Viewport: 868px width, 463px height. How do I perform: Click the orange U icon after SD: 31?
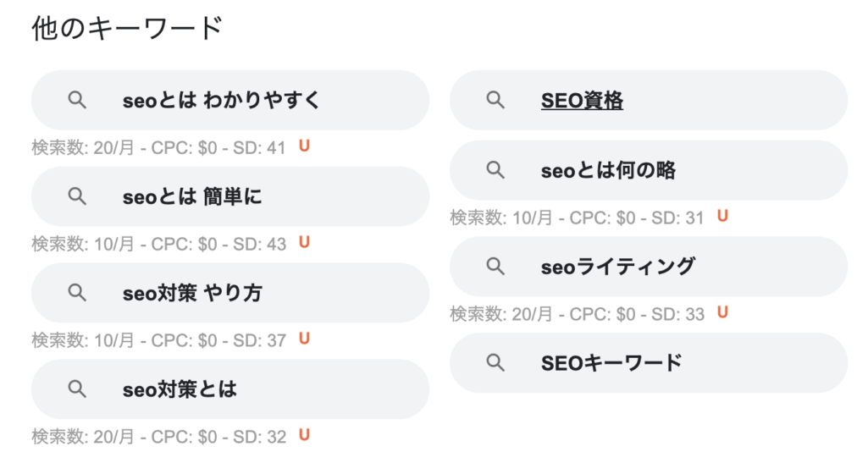pos(723,217)
